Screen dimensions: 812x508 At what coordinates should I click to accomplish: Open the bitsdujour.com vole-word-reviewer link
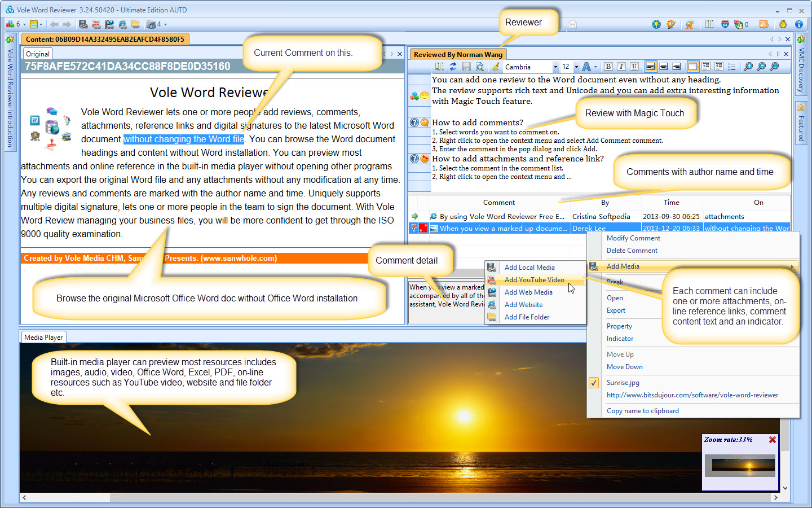tap(692, 395)
